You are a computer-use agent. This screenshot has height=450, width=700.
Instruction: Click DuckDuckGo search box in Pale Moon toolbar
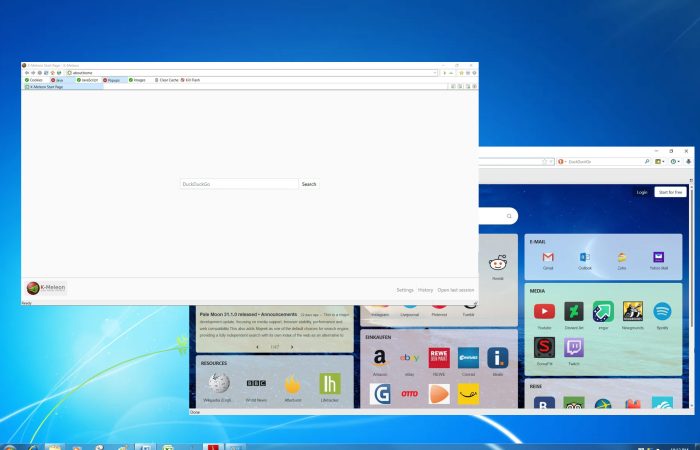[605, 162]
